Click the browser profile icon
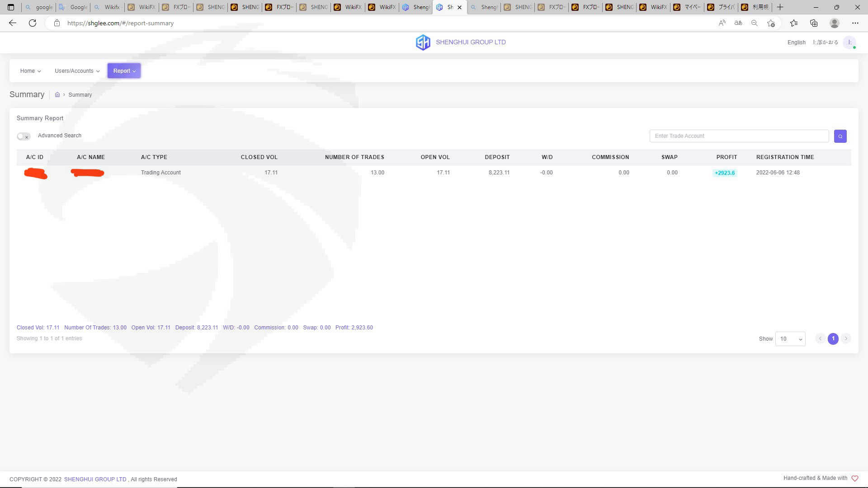The width and height of the screenshot is (868, 488). pos(835,23)
